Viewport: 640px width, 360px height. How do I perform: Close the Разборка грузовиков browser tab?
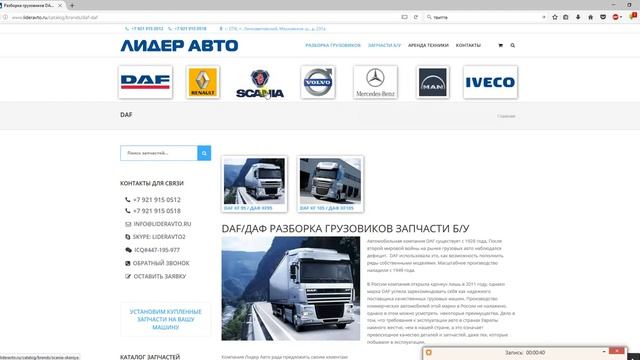click(x=60, y=5)
